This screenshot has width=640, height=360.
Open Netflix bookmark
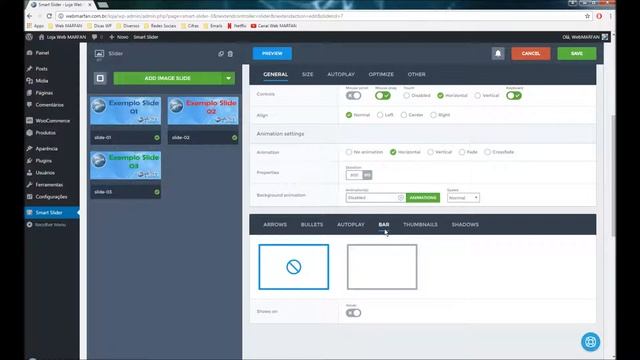click(237, 26)
